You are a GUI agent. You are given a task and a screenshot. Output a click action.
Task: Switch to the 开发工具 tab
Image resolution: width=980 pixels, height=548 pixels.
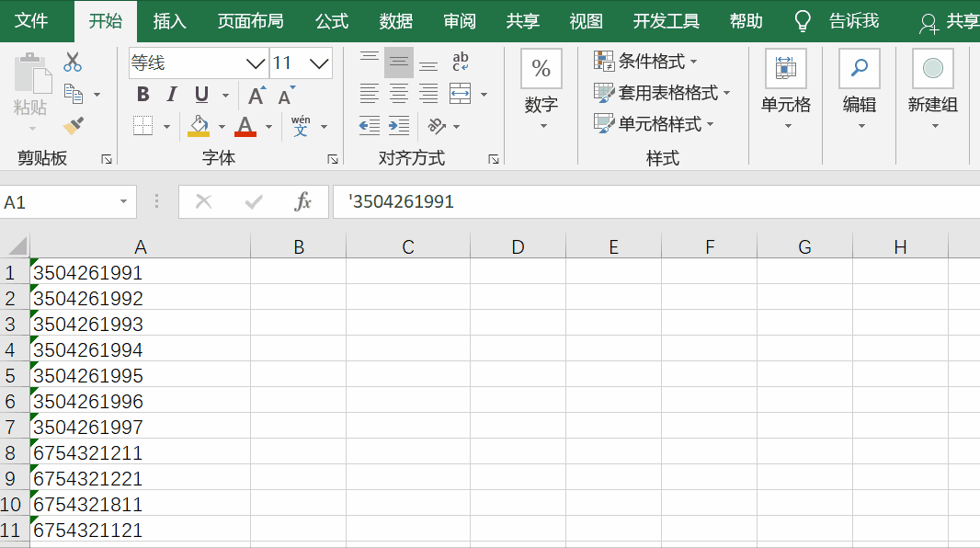(x=666, y=21)
